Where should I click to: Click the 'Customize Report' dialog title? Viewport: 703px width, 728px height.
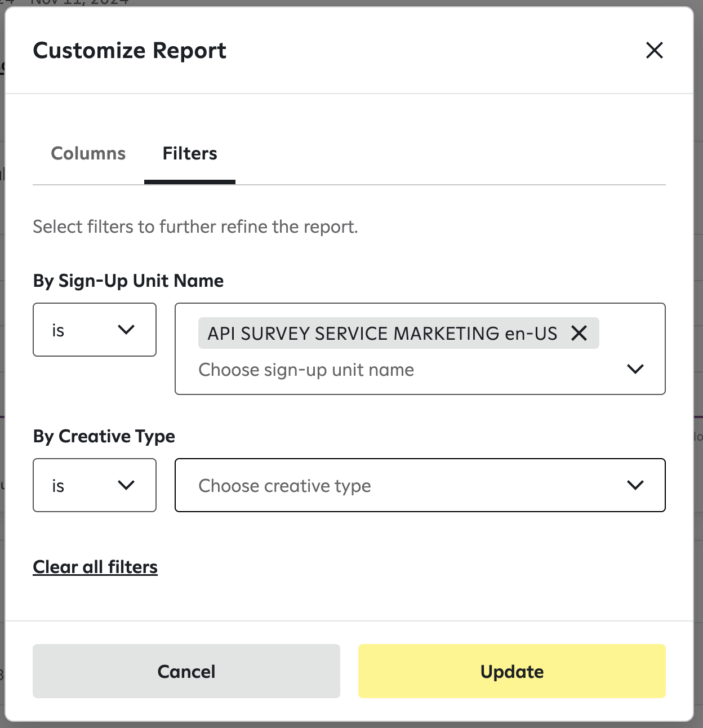click(x=130, y=51)
